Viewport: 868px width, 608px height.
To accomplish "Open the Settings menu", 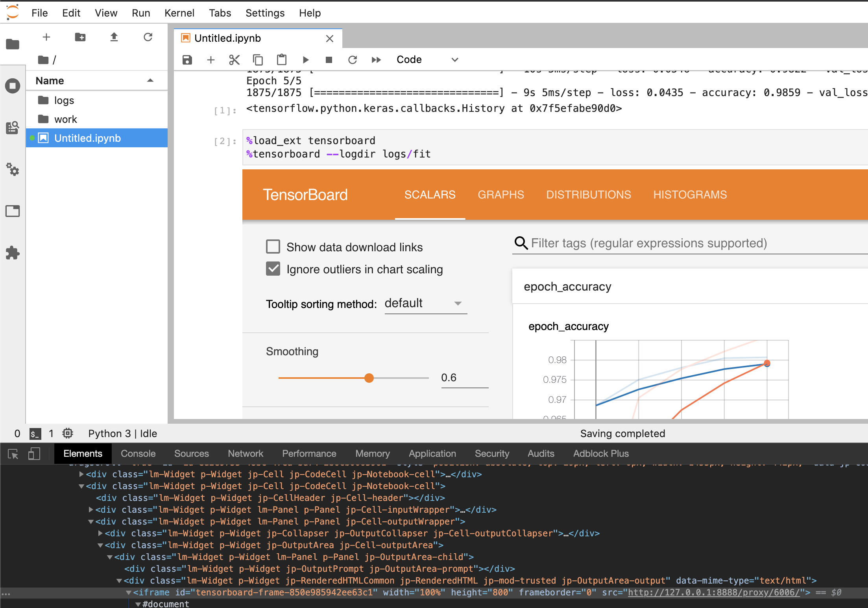I will [x=265, y=13].
